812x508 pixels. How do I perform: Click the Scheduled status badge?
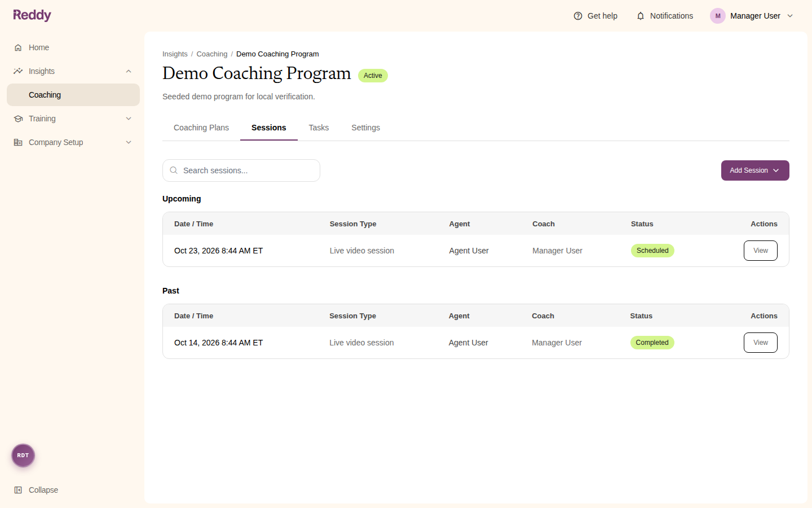[x=652, y=251]
